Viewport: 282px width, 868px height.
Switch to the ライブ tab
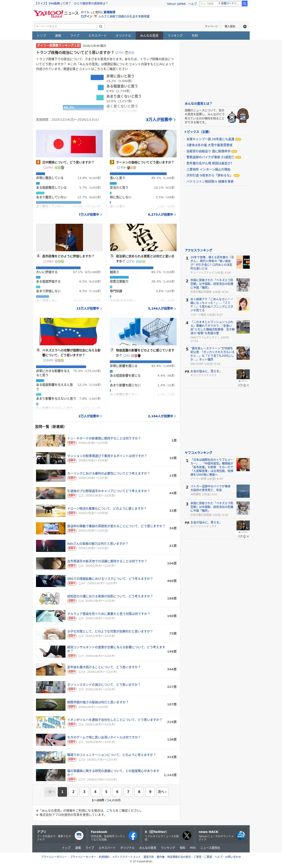pos(74,35)
